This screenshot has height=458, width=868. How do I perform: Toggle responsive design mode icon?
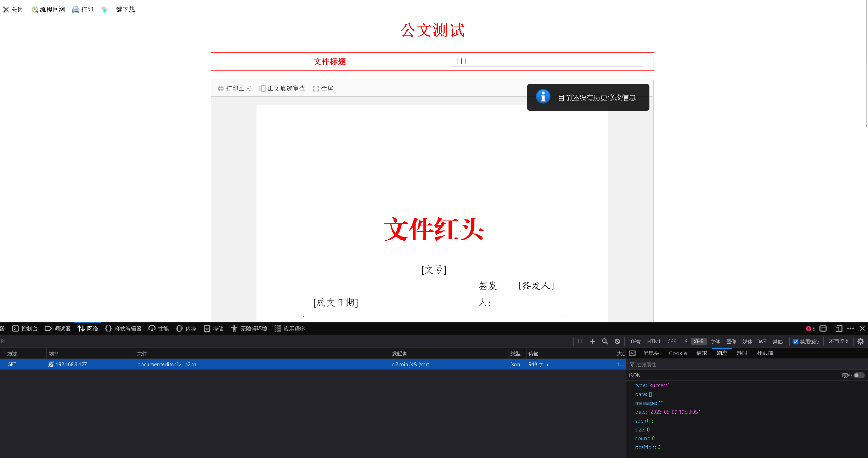click(839, 328)
